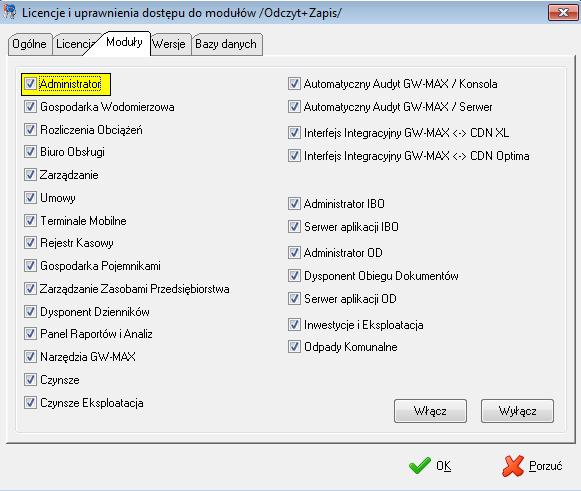Disable Rejestr Kasowy module
The width and height of the screenshot is (581, 491).
[x=30, y=243]
